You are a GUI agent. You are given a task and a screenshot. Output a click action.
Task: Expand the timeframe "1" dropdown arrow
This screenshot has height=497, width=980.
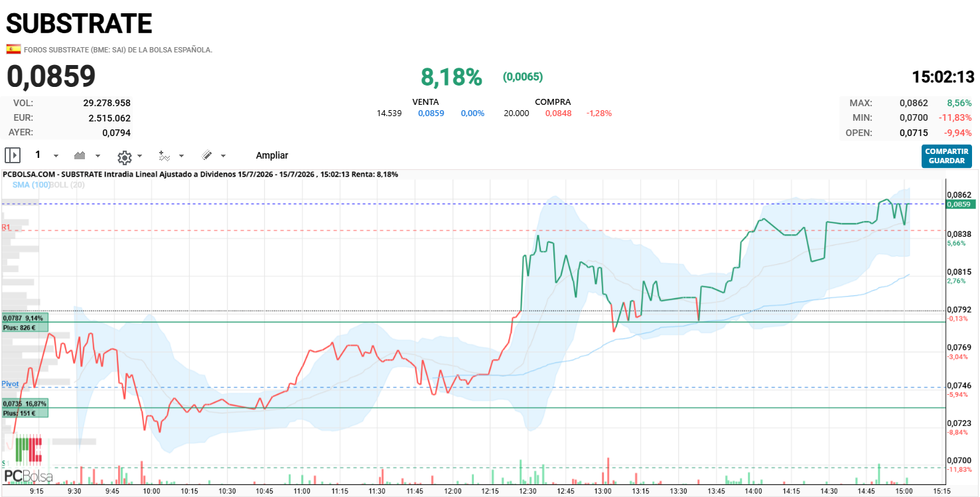[x=56, y=156]
